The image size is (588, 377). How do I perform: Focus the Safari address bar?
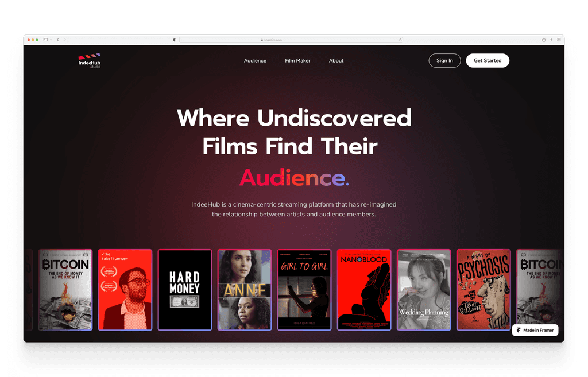click(x=291, y=40)
